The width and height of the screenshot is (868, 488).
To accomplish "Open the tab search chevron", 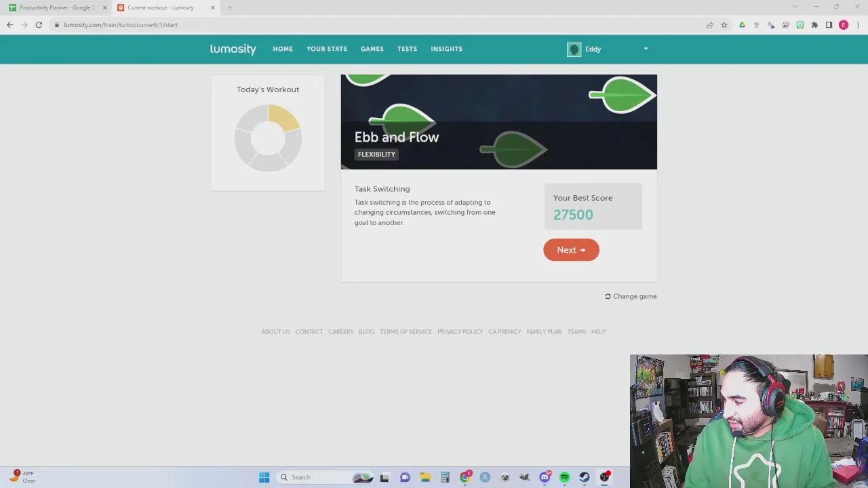I will (x=795, y=7).
